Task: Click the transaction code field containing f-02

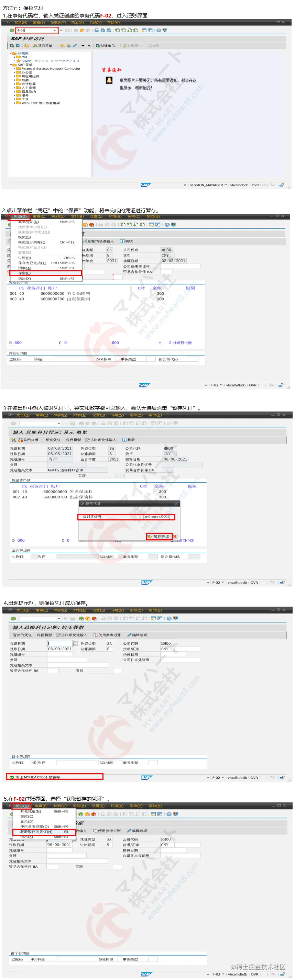Action: click(x=37, y=30)
